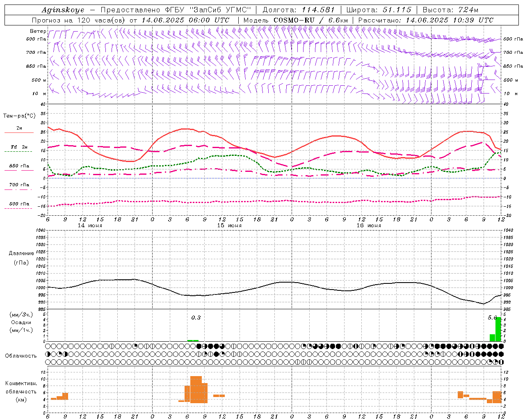
Task: Select the longitude value "114.581"
Action: (318, 10)
